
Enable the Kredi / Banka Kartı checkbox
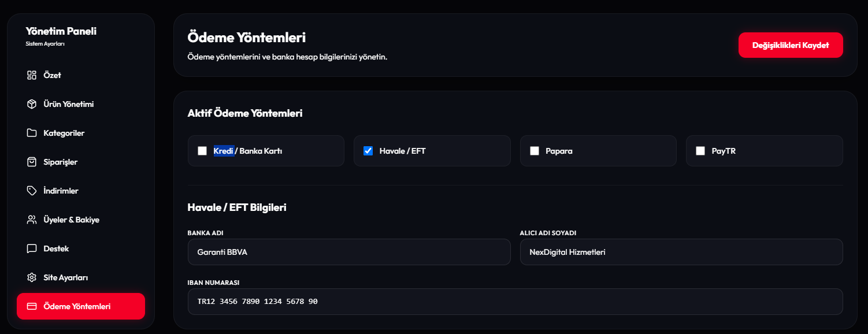202,151
